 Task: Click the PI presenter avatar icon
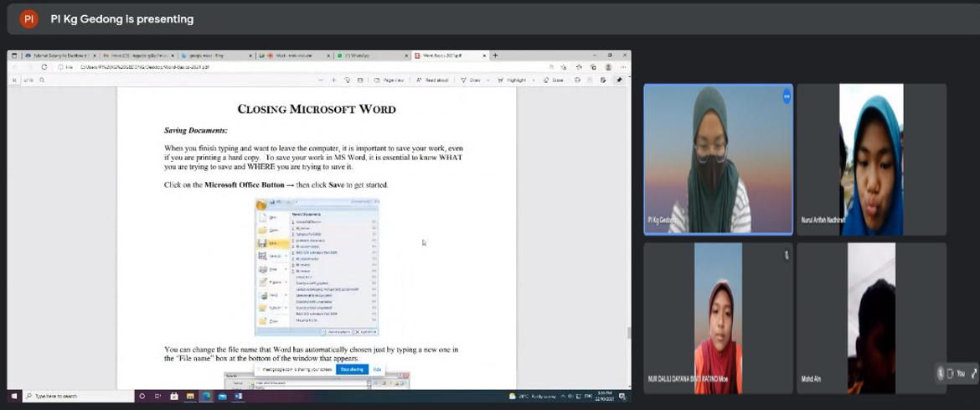[28, 18]
